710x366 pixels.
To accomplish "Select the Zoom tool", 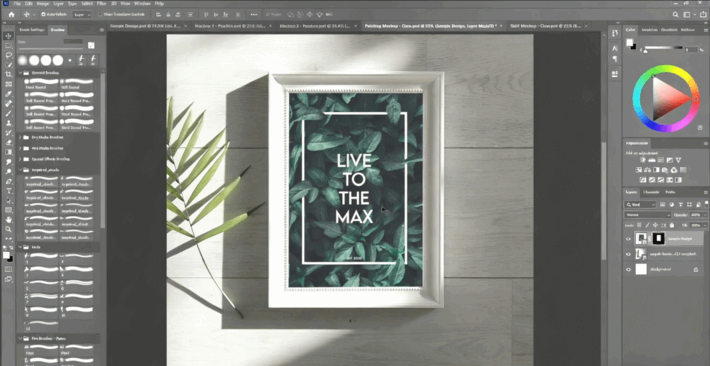I will 8,229.
